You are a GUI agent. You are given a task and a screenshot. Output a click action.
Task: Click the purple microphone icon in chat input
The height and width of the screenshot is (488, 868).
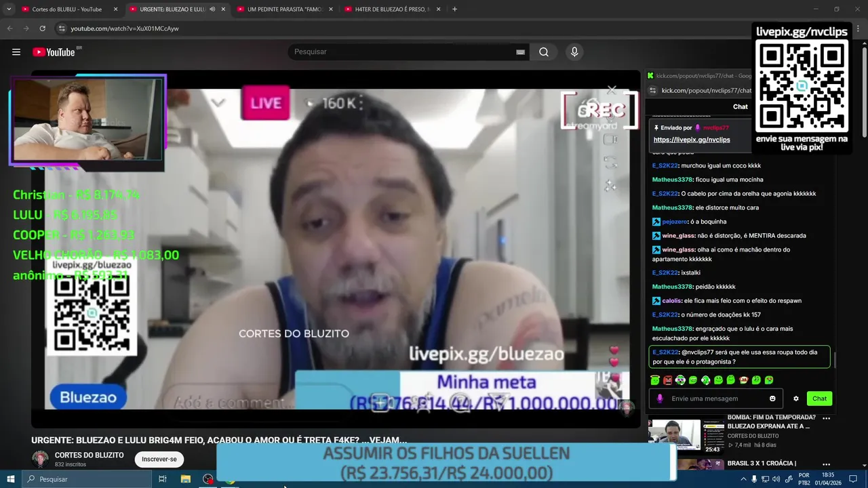660,399
